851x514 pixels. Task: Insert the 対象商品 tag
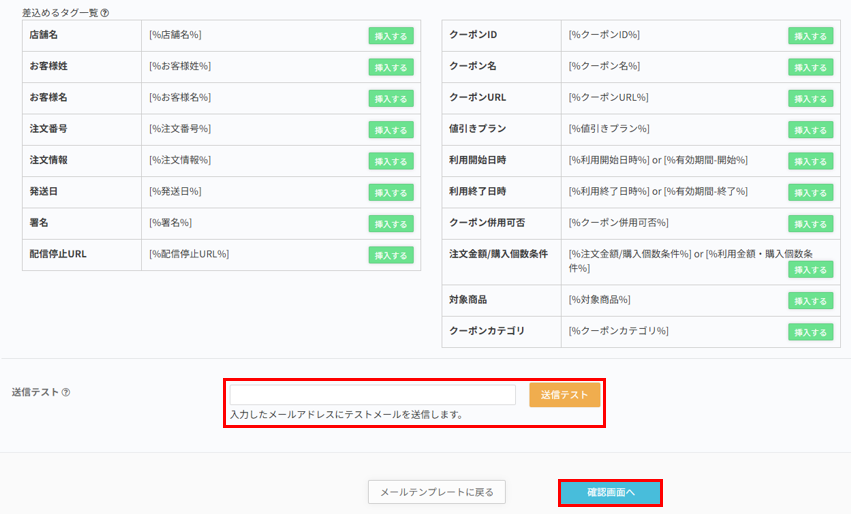pyautogui.click(x=810, y=300)
